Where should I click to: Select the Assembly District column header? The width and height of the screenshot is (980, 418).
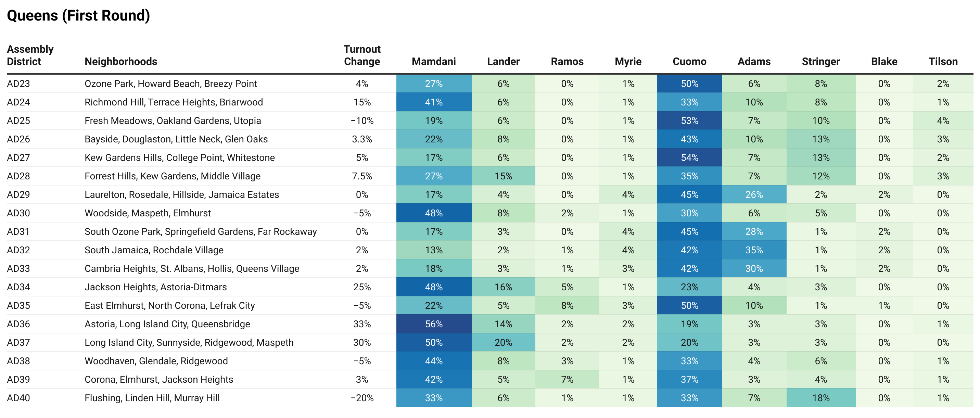coord(30,55)
